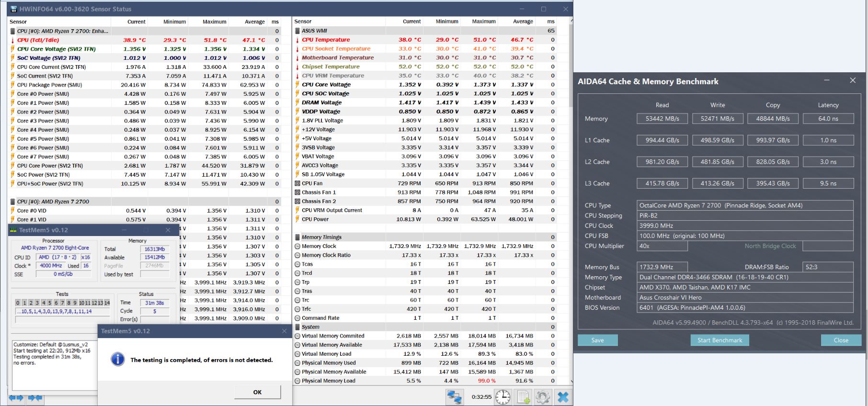Click icon beside Physical Memory Used
Image resolution: width=868 pixels, height=406 pixels.
point(297,363)
